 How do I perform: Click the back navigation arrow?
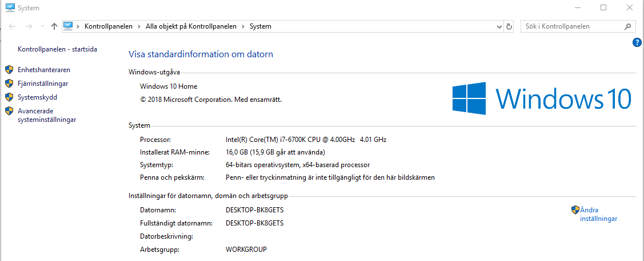[x=12, y=26]
